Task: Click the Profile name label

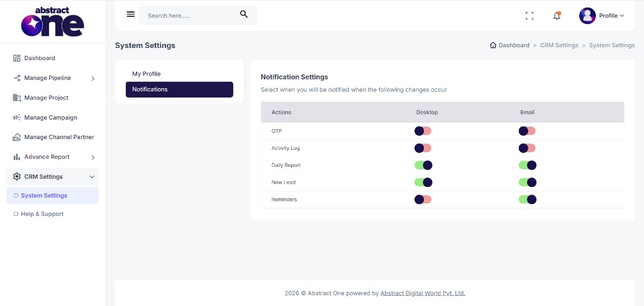Action: click(x=608, y=16)
